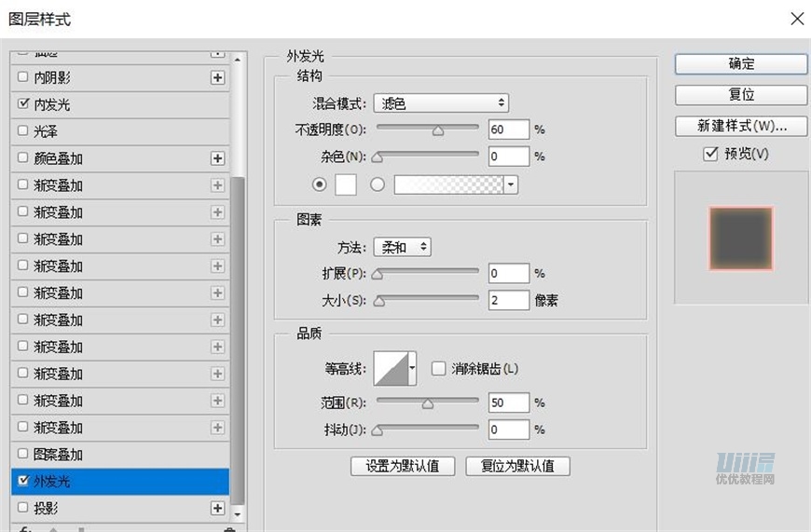Click the plus icon beside 投影
This screenshot has width=811, height=532.
click(217, 509)
